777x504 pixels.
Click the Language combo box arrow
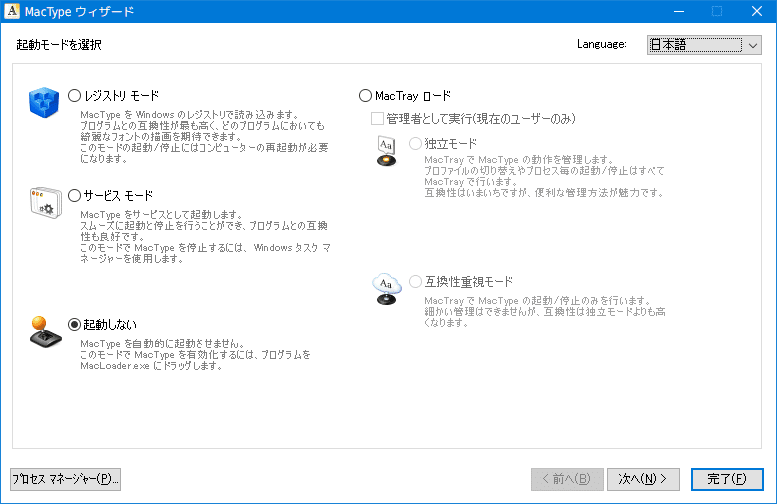[753, 46]
